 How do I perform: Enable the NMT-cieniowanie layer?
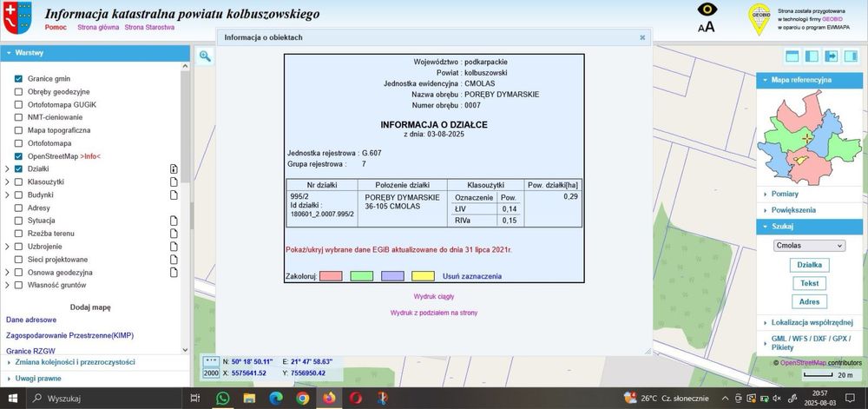[x=18, y=117]
